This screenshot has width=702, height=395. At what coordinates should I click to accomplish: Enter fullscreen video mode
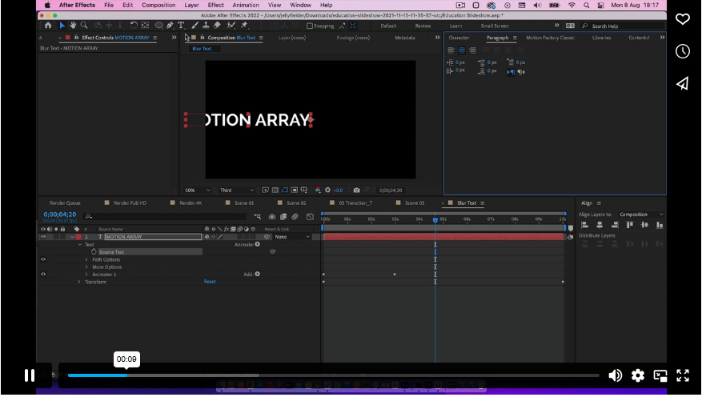pyautogui.click(x=682, y=375)
